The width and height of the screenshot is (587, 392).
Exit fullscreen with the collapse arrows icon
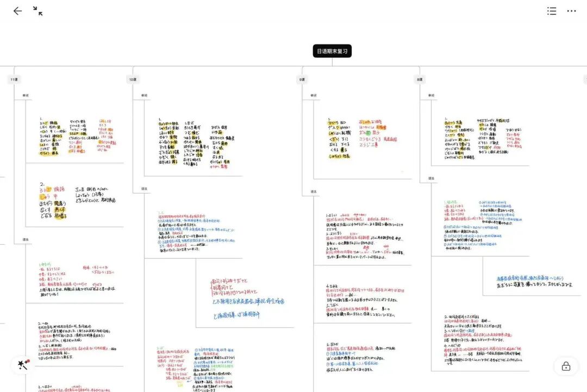pyautogui.click(x=38, y=11)
